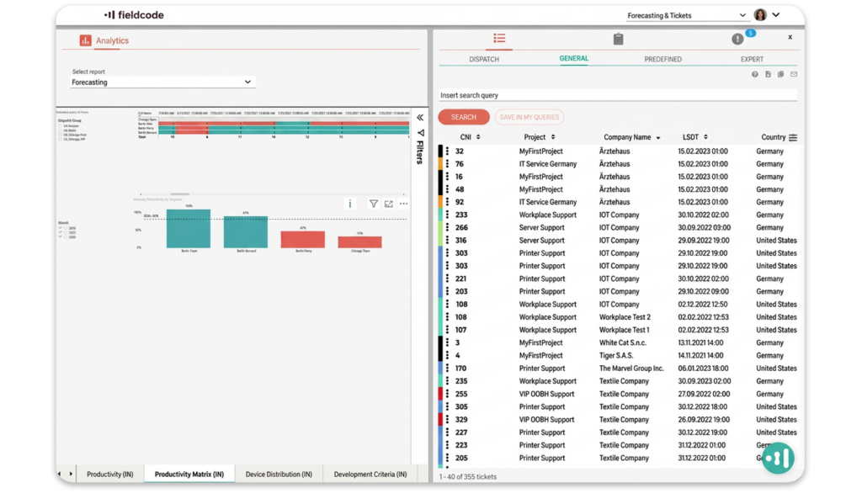The height and width of the screenshot is (504, 862).
Task: Open the ticket list view icon
Action: 499,38
